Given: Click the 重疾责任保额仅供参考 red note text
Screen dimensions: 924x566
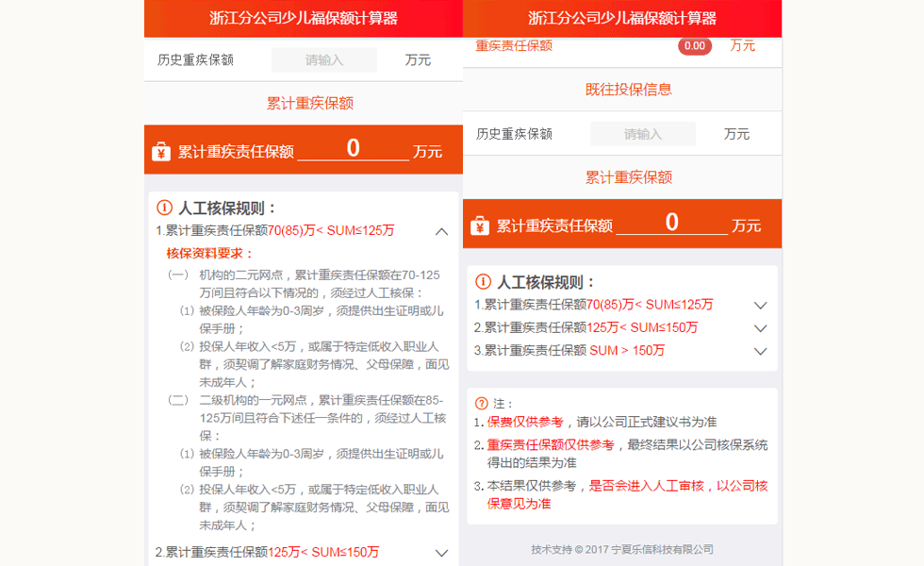Looking at the screenshot, I should pos(551,445).
